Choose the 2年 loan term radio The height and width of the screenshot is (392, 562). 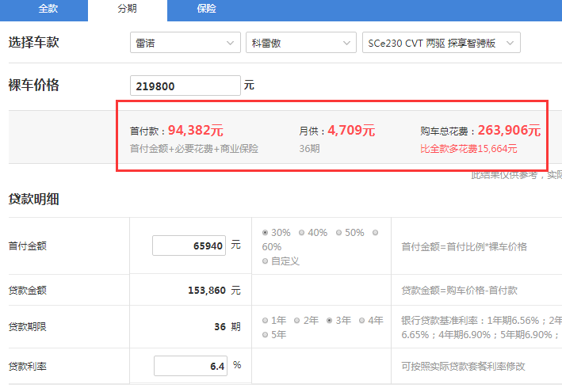point(296,321)
